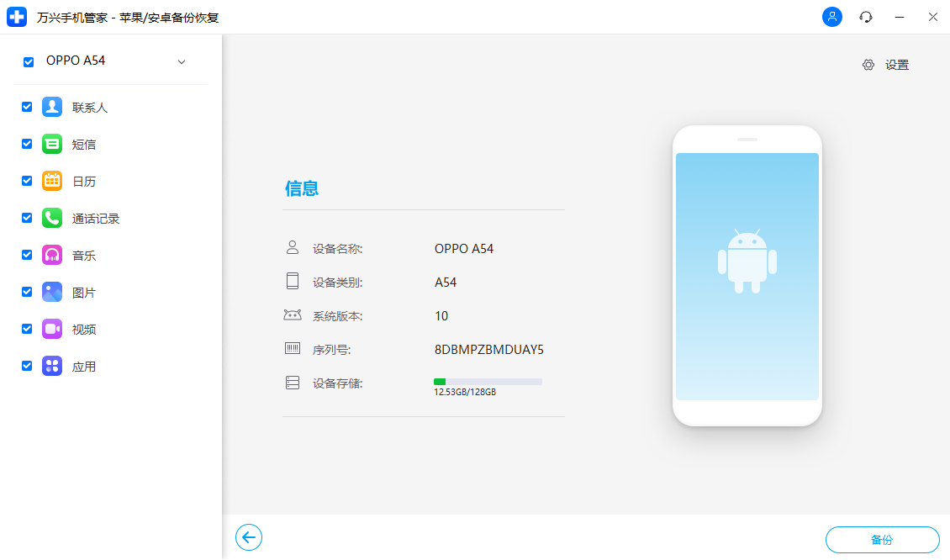Click the 通话记录 call log icon
The image size is (950, 560).
[52, 218]
